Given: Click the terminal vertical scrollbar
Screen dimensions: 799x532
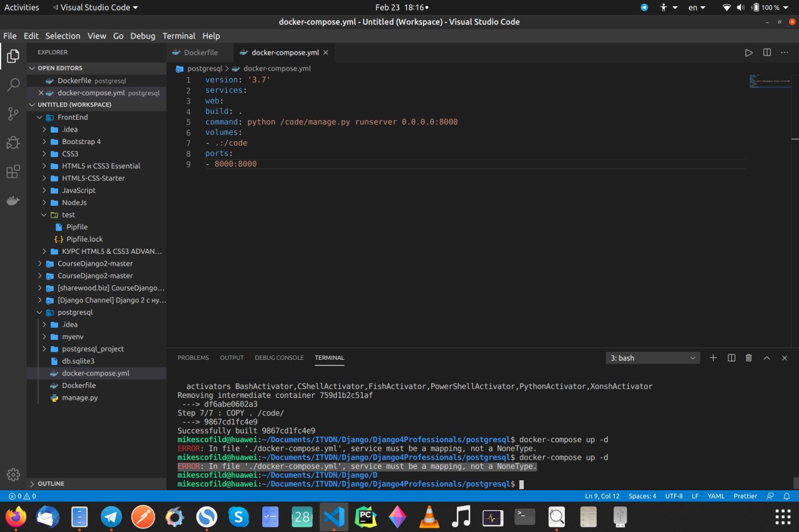Looking at the screenshot, I should point(796,483).
